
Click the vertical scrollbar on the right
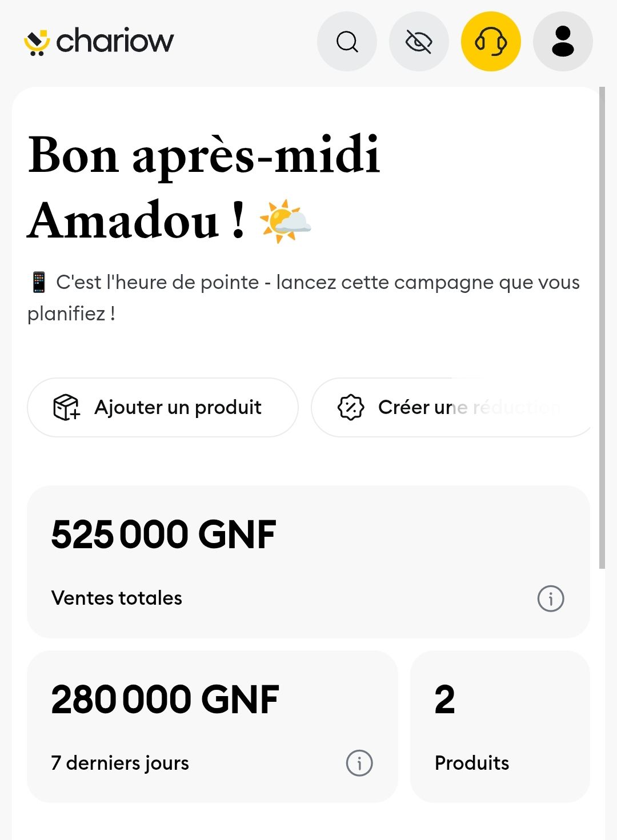[x=602, y=328]
